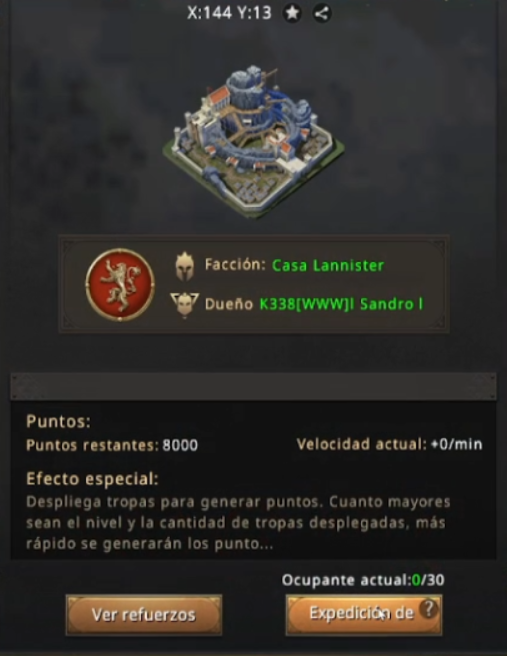Viewport: 507px width, 656px height.
Task: Start the Expedición de button
Action: 364,615
